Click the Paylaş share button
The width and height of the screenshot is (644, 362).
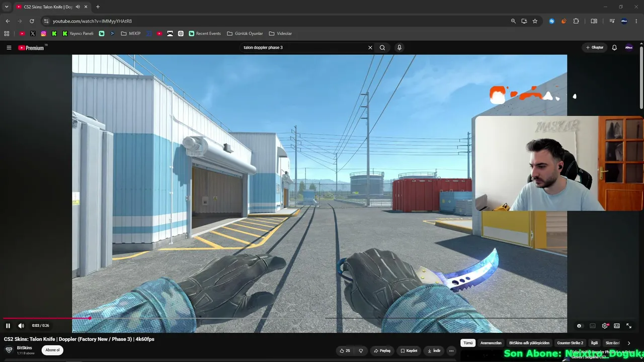click(x=382, y=351)
